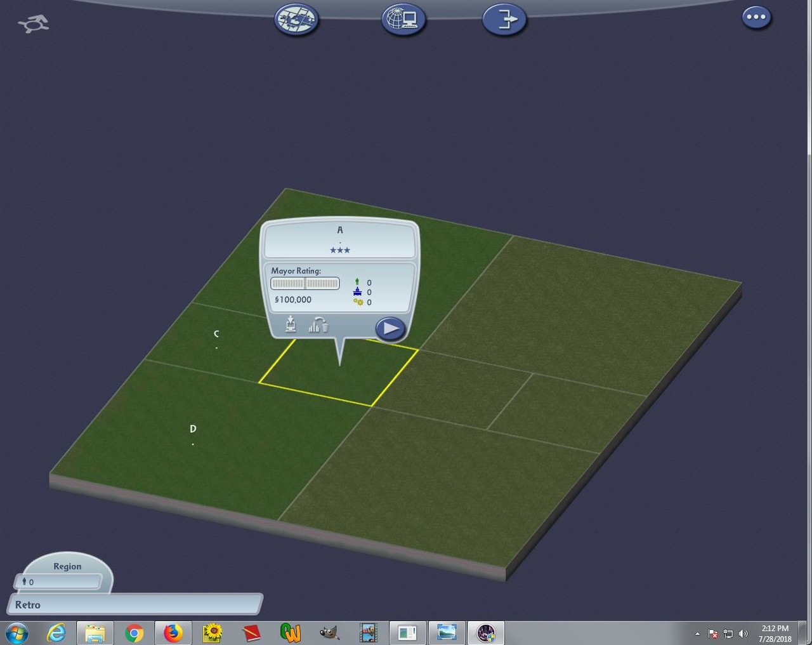Click the volume speaker tray icon
This screenshot has height=645, width=812.
(743, 634)
